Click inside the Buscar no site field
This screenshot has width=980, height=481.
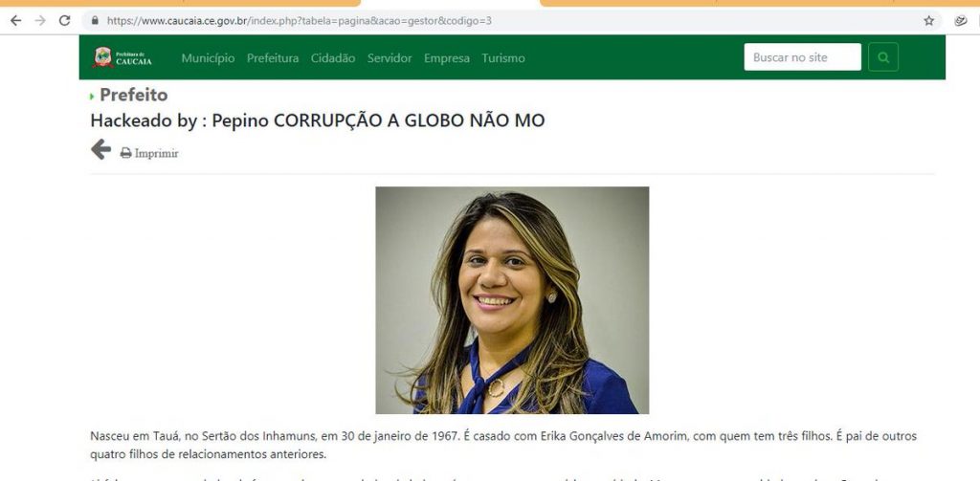pyautogui.click(x=803, y=56)
